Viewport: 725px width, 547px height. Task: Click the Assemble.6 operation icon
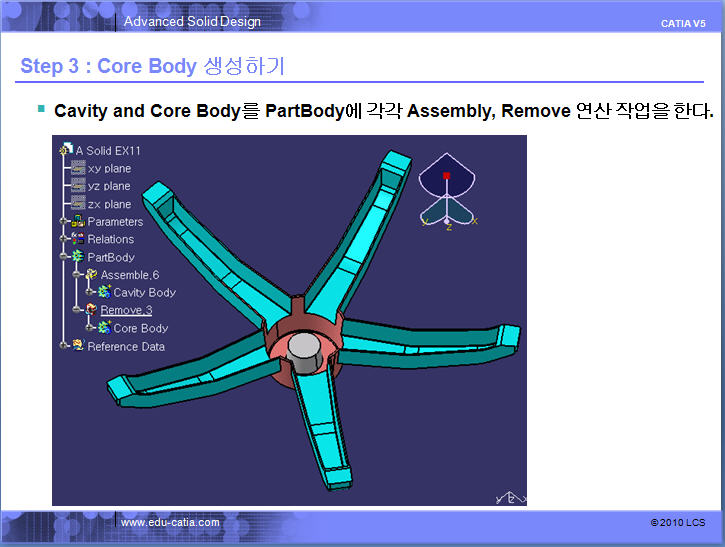click(x=91, y=275)
